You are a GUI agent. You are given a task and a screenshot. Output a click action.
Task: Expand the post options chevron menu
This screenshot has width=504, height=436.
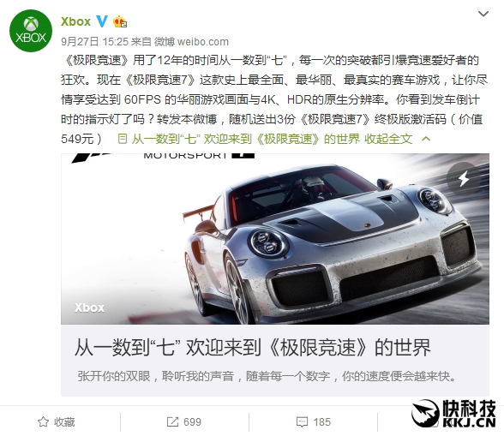(x=483, y=14)
